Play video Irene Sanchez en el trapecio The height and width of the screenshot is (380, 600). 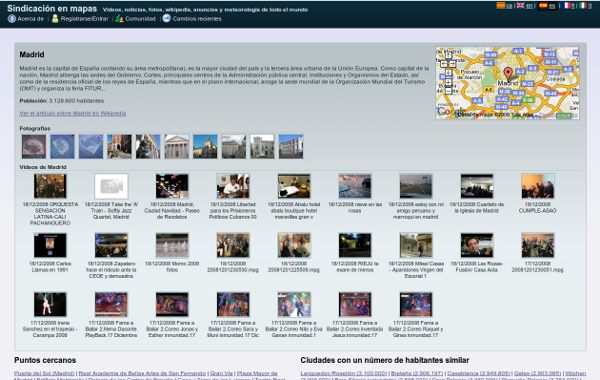coord(50,305)
